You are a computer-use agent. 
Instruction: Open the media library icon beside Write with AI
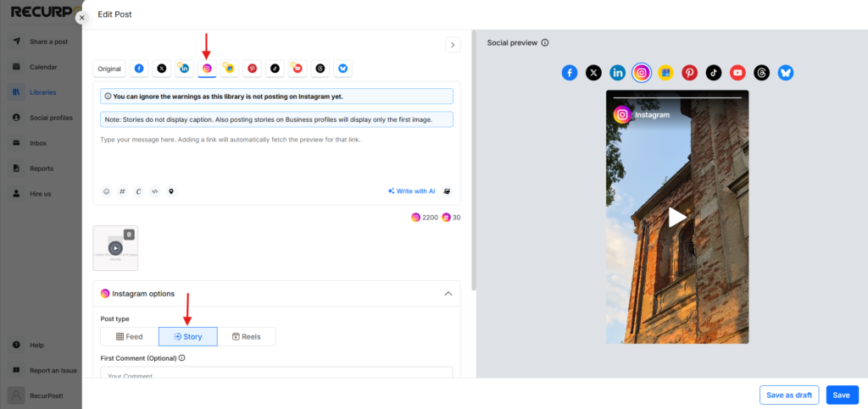coord(448,191)
